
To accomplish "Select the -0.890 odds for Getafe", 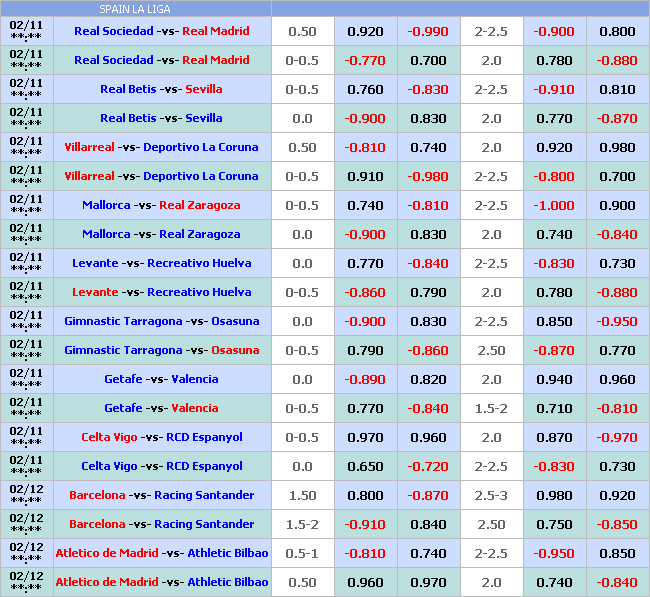I will point(365,379).
